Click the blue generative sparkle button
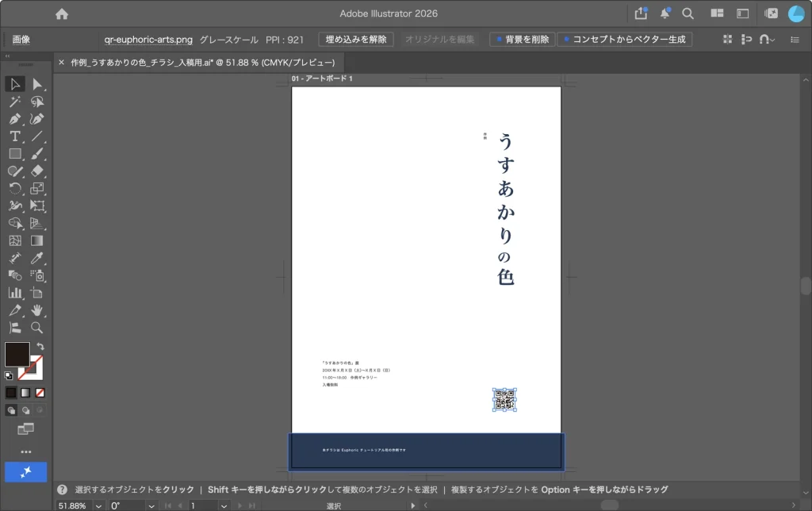 pos(25,472)
